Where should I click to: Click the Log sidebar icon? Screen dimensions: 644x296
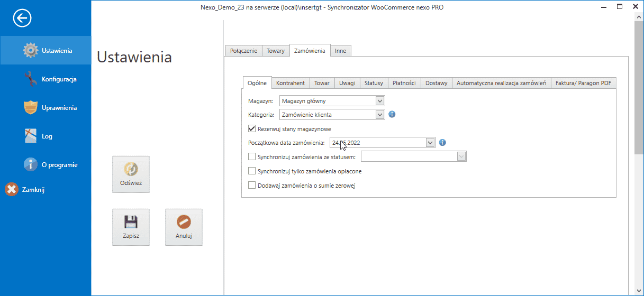31,136
